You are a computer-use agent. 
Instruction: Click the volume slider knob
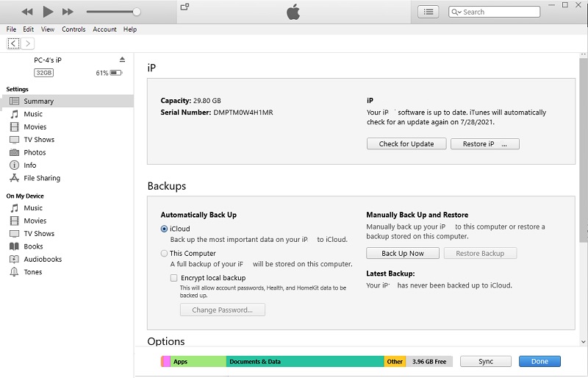point(137,12)
